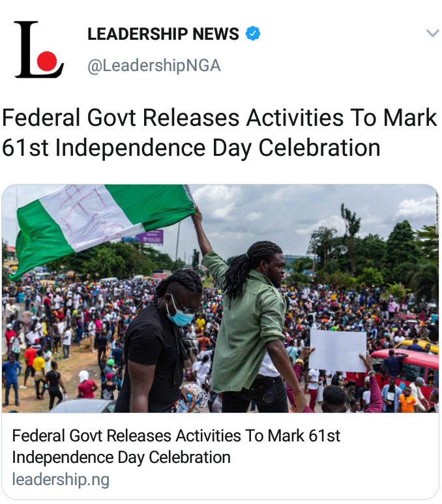Open the article card headline link
The image size is (442, 504).
(176, 447)
